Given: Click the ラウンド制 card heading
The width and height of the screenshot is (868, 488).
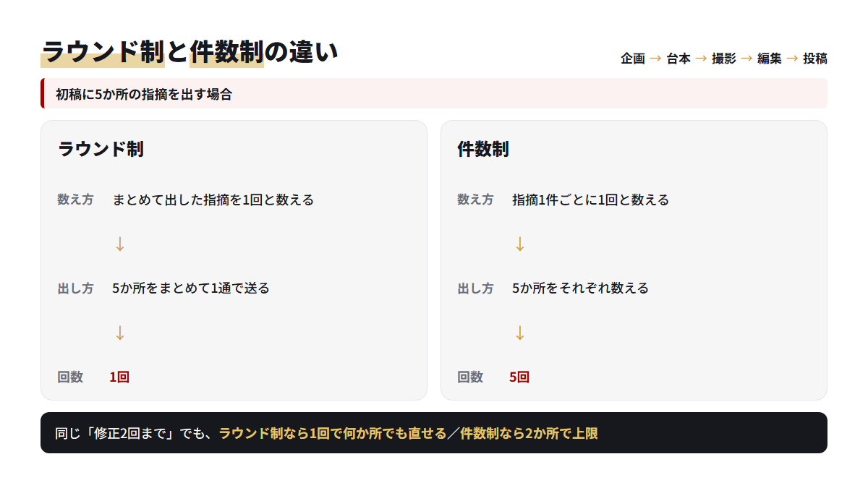Looking at the screenshot, I should click(x=101, y=150).
